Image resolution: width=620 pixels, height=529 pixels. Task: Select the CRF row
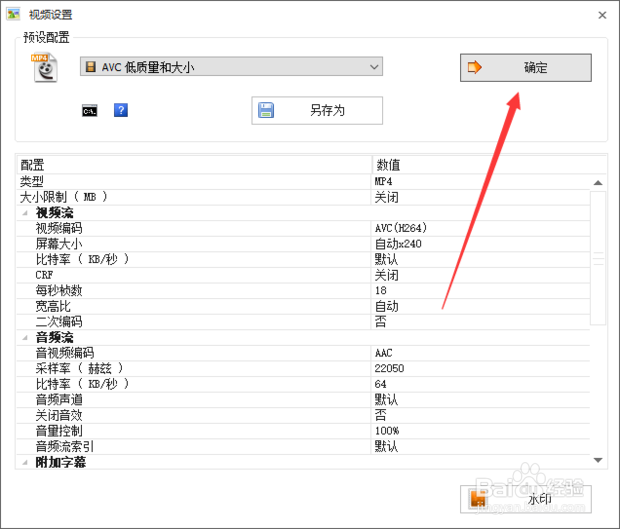(x=303, y=275)
